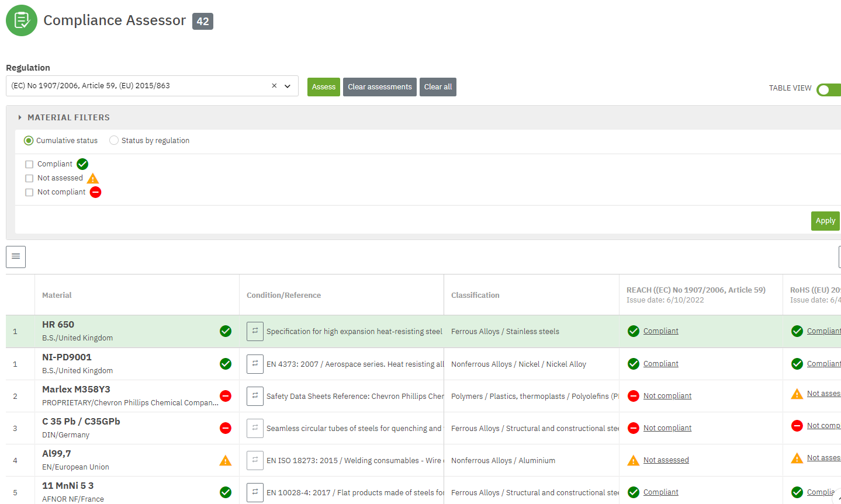Open REACH Not compliant link for Marlex M358Y3
The height and width of the screenshot is (504, 841).
point(667,396)
